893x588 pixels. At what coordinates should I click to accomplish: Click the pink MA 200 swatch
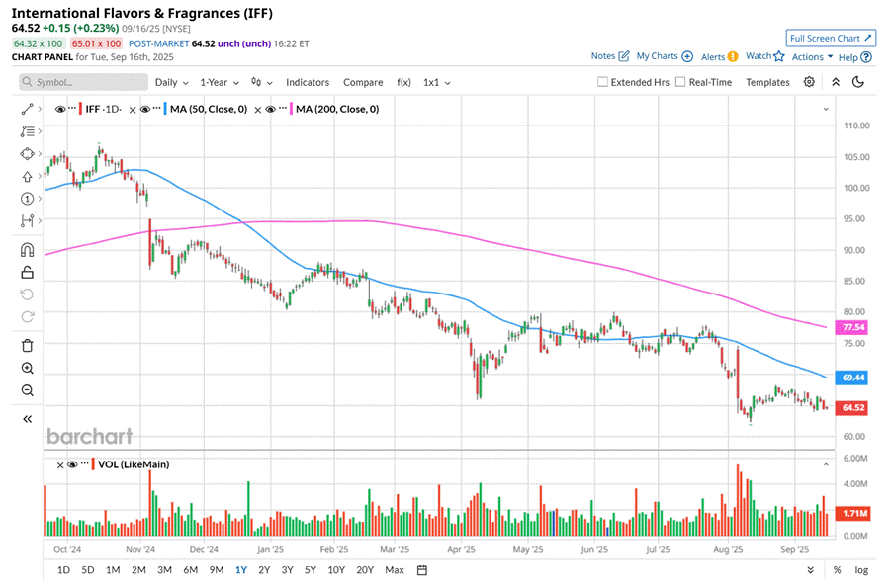tap(291, 109)
